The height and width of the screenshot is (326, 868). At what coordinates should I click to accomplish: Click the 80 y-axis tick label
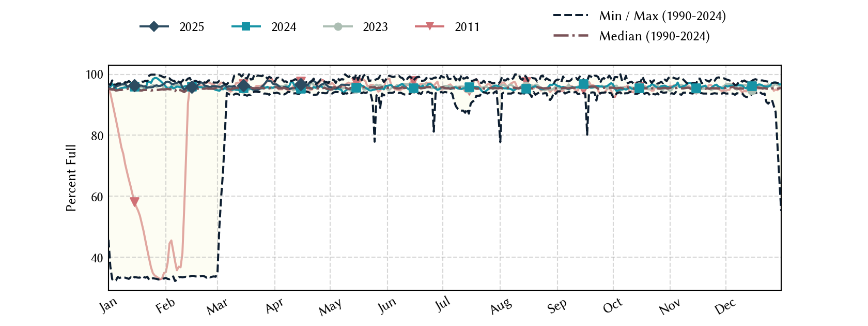97,136
